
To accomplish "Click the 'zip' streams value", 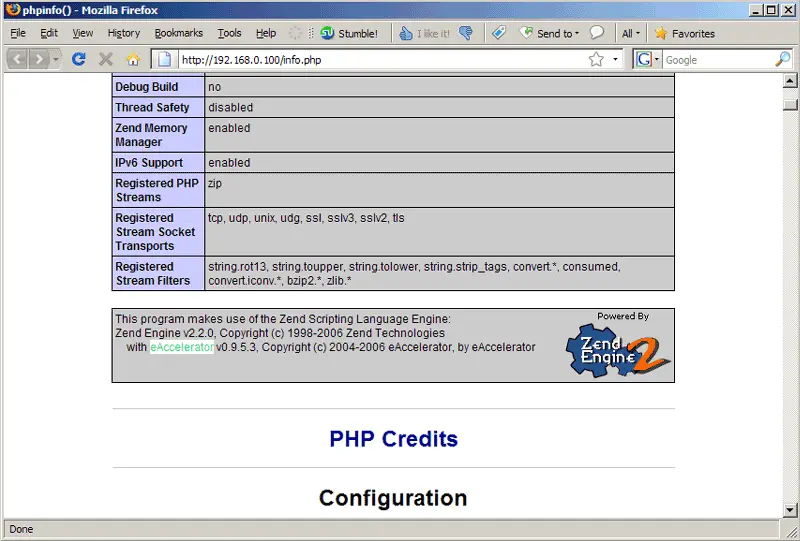I will (x=215, y=183).
